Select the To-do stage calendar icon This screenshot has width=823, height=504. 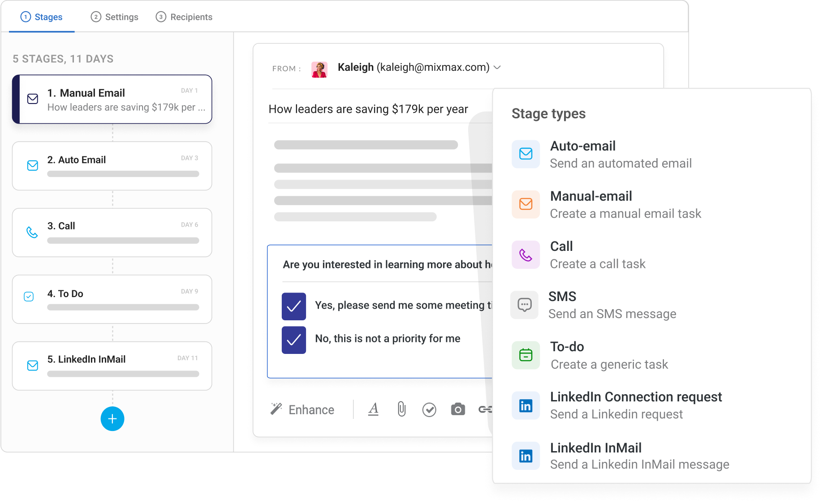click(x=526, y=355)
